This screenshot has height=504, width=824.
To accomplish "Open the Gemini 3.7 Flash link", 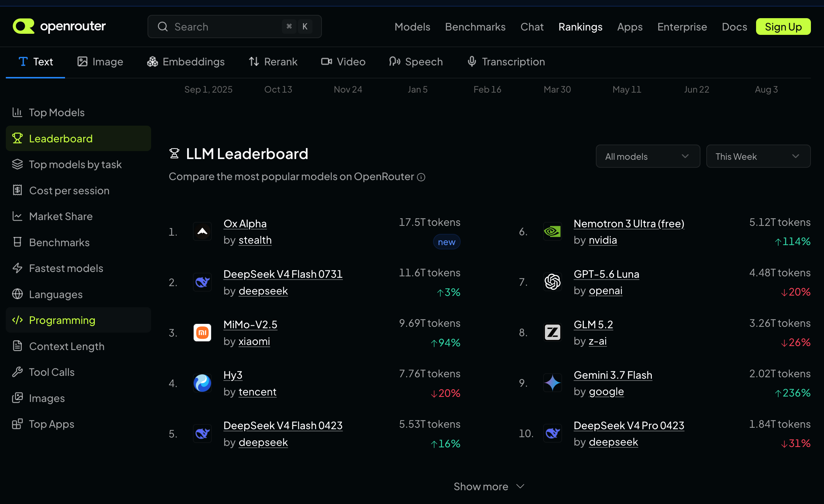I will click(613, 375).
